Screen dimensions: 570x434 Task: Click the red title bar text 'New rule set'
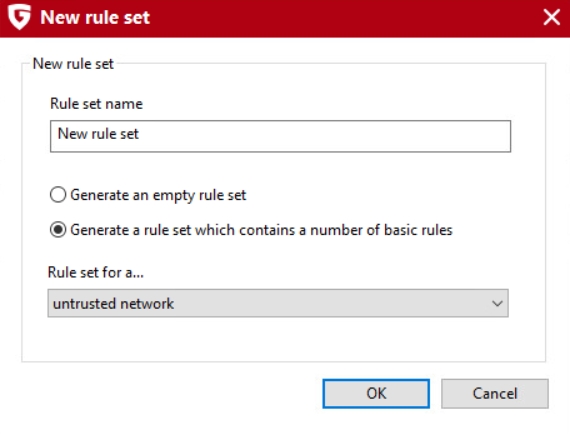click(x=95, y=17)
